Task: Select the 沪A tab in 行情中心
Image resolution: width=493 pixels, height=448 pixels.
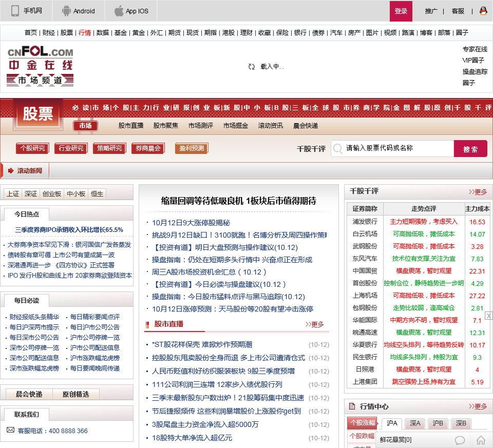Action: (392, 423)
